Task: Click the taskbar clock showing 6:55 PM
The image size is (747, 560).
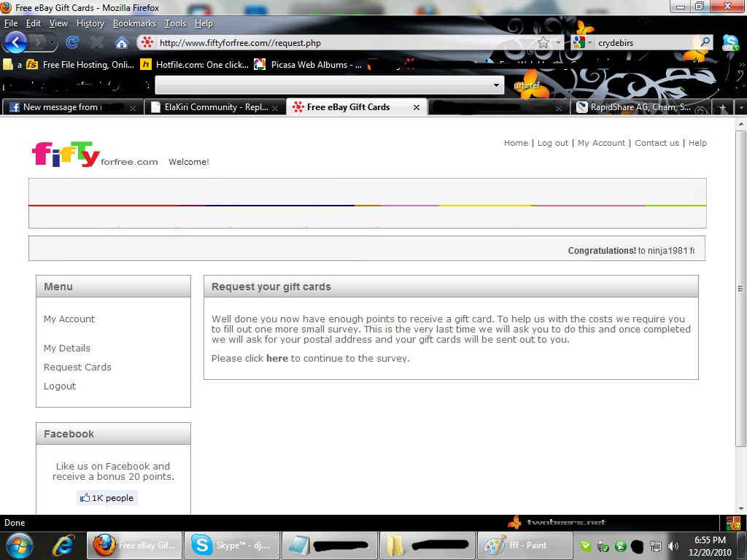Action: (710, 545)
